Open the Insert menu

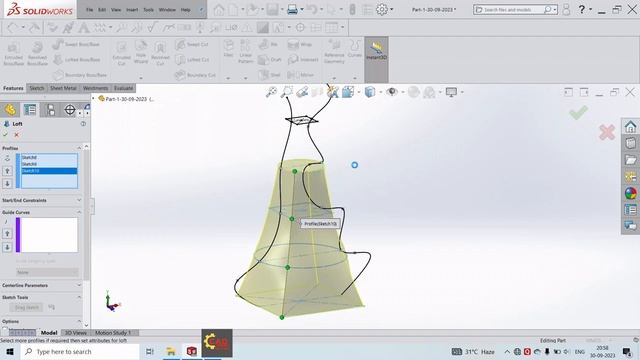point(132,9)
